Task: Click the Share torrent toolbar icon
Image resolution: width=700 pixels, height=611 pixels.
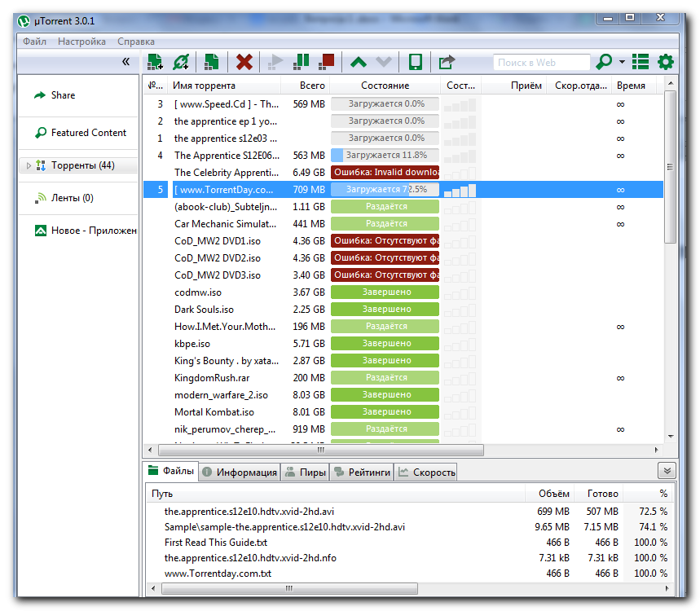Action: pos(447,62)
